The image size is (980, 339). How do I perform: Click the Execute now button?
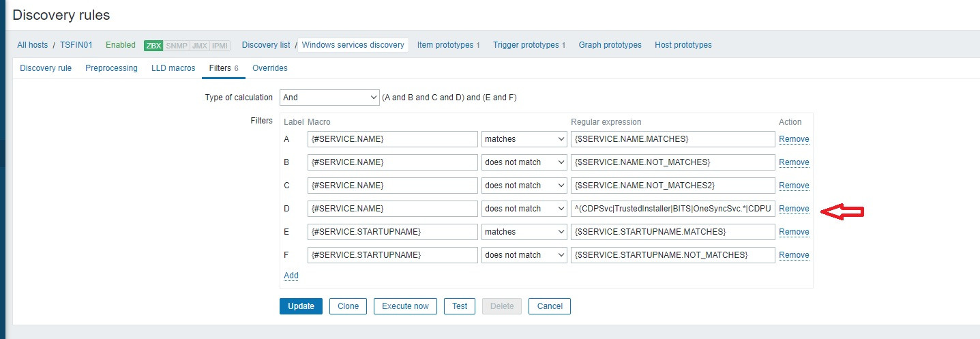click(405, 306)
